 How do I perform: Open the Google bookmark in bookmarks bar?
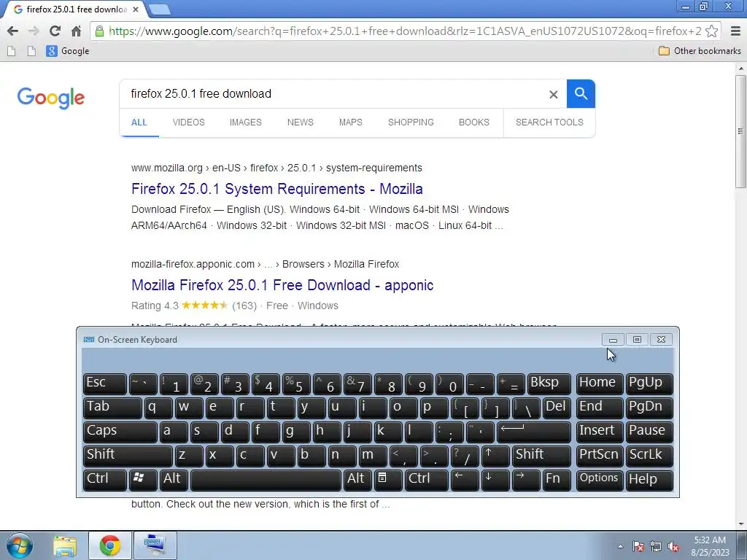point(68,51)
